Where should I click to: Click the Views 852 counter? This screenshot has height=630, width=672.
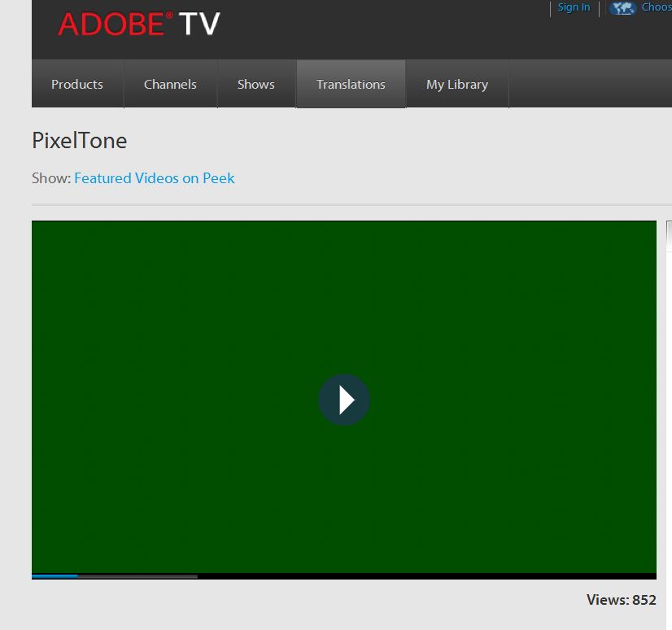tap(621, 600)
